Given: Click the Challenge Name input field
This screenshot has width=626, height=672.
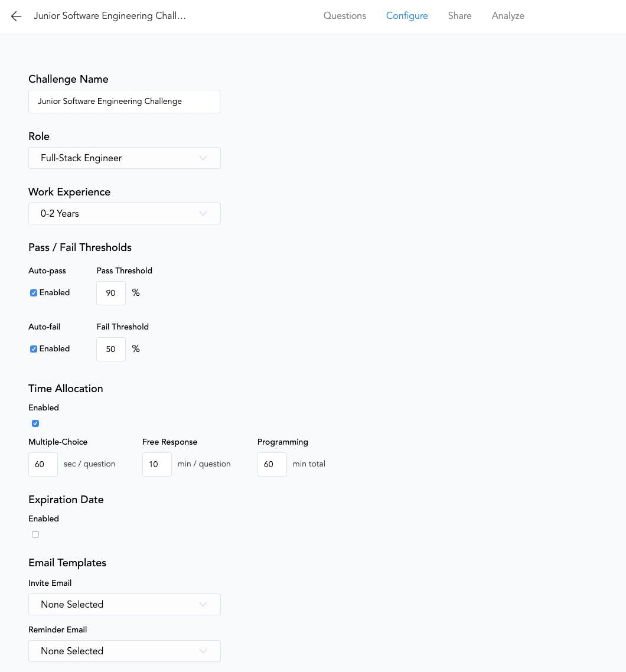Looking at the screenshot, I should coord(124,101).
